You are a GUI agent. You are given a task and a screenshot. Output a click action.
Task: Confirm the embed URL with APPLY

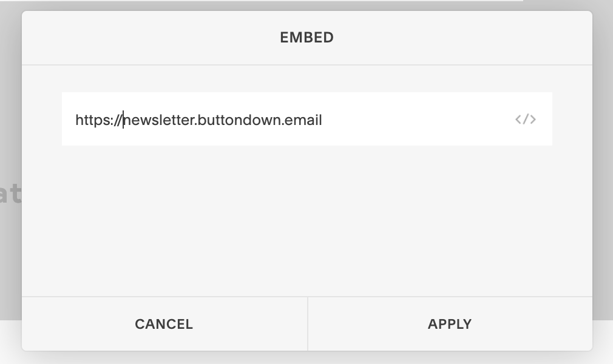click(x=450, y=324)
